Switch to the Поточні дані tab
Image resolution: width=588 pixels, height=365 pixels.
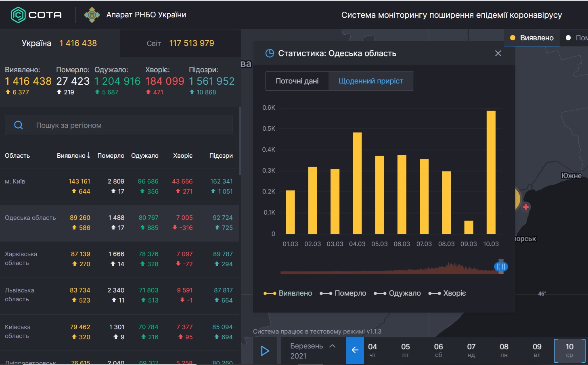[x=297, y=81]
